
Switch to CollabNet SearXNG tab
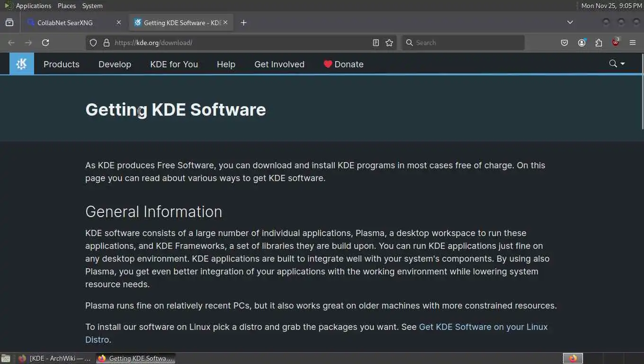click(75, 23)
